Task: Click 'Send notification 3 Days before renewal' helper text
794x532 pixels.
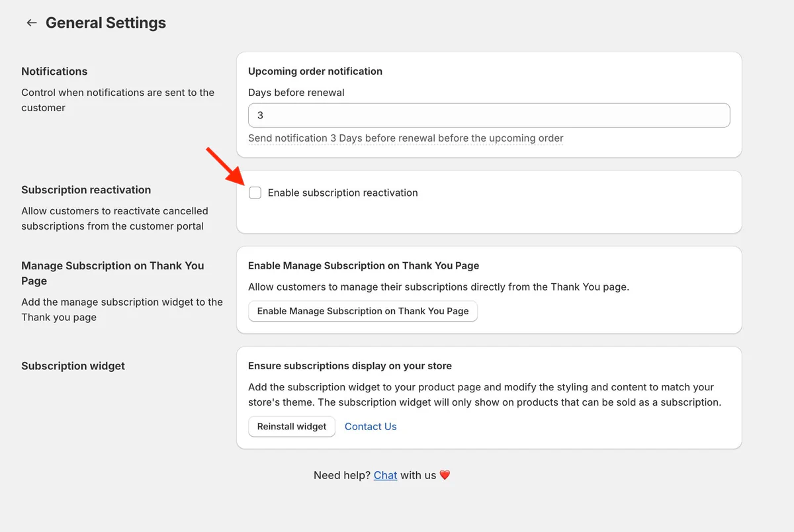Action: (x=406, y=138)
